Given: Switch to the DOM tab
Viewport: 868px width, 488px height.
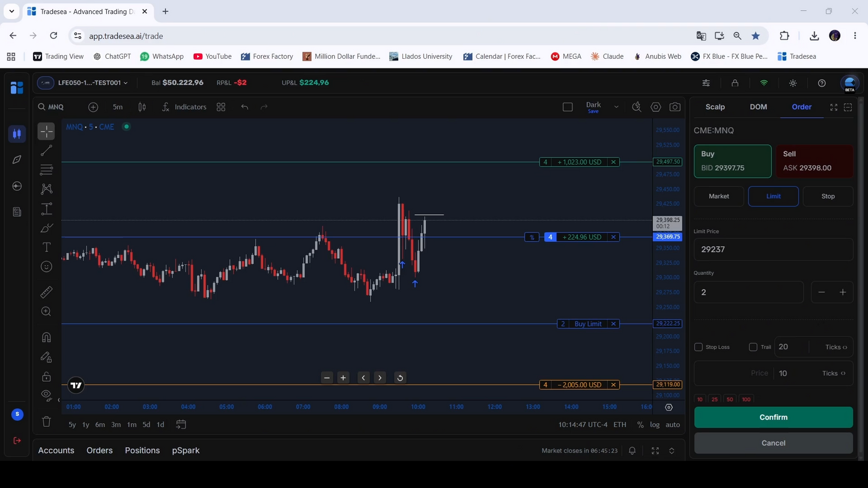Looking at the screenshot, I should 758,107.
